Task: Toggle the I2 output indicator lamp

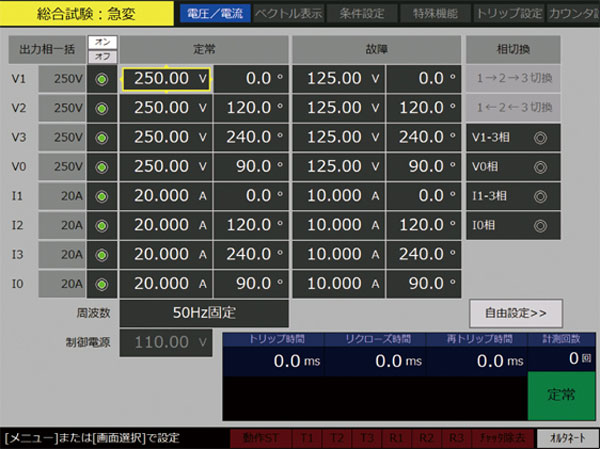Action: click(101, 225)
